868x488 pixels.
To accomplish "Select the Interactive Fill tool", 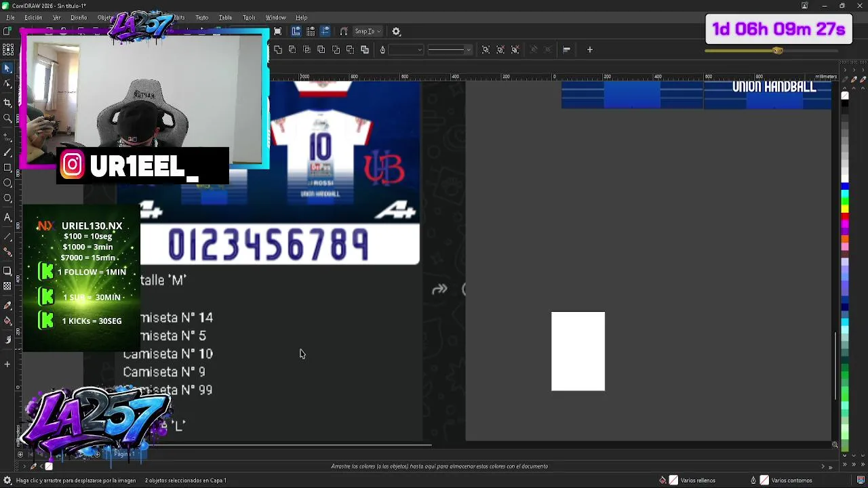I will point(7,321).
